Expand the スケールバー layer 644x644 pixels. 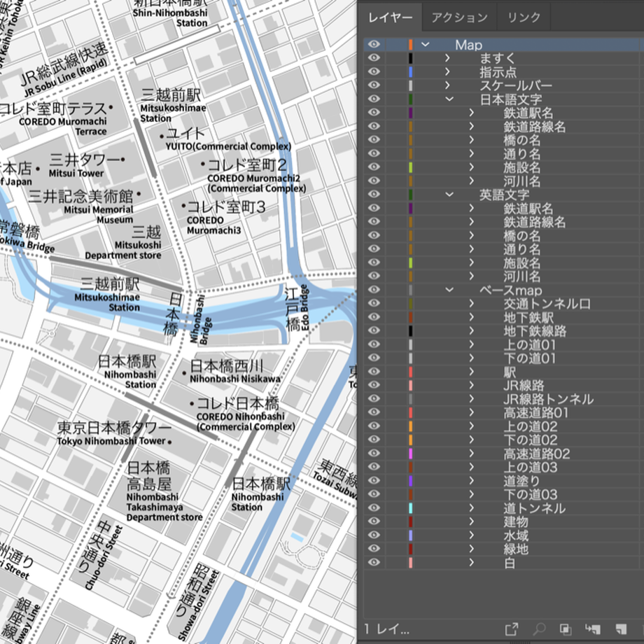coord(448,85)
